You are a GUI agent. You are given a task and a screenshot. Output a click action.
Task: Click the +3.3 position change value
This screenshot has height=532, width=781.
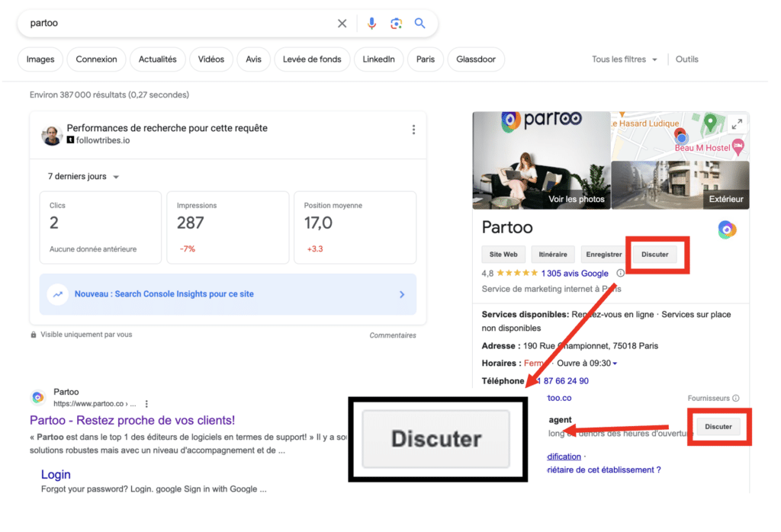315,248
